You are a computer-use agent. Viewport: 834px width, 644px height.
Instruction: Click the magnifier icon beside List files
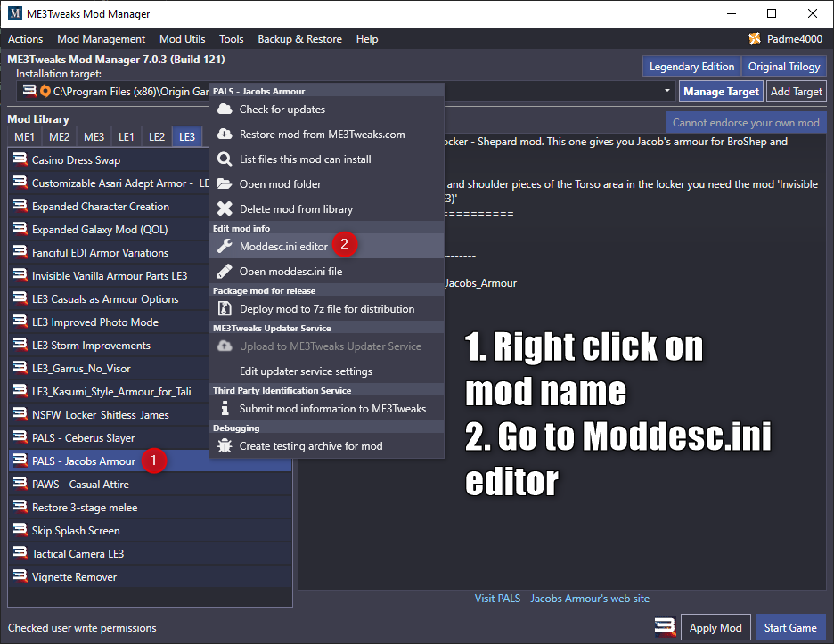click(x=225, y=159)
